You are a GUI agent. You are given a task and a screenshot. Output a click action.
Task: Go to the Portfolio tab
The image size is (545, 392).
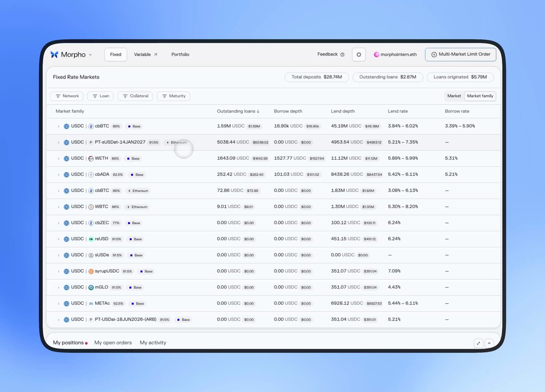(x=180, y=54)
